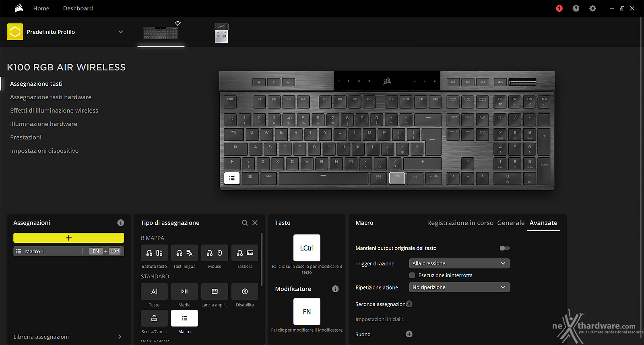
Task: Choose the Scelta/Cambio profilo assignment icon
Action: point(154,318)
